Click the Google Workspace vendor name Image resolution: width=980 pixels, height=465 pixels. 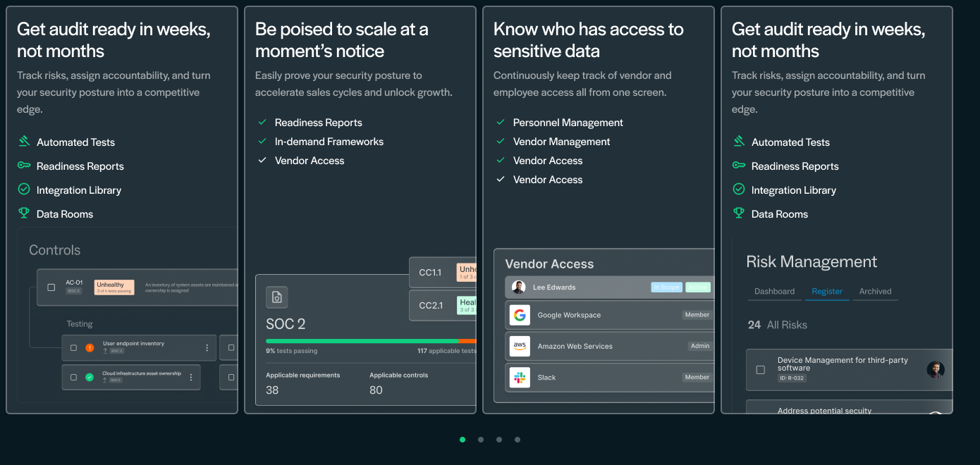pyautogui.click(x=569, y=315)
